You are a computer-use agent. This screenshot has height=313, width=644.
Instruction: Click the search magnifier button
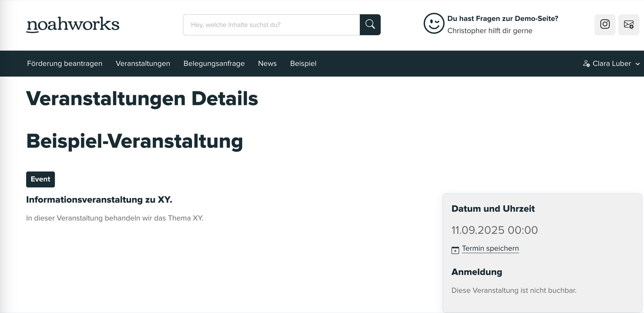point(370,25)
